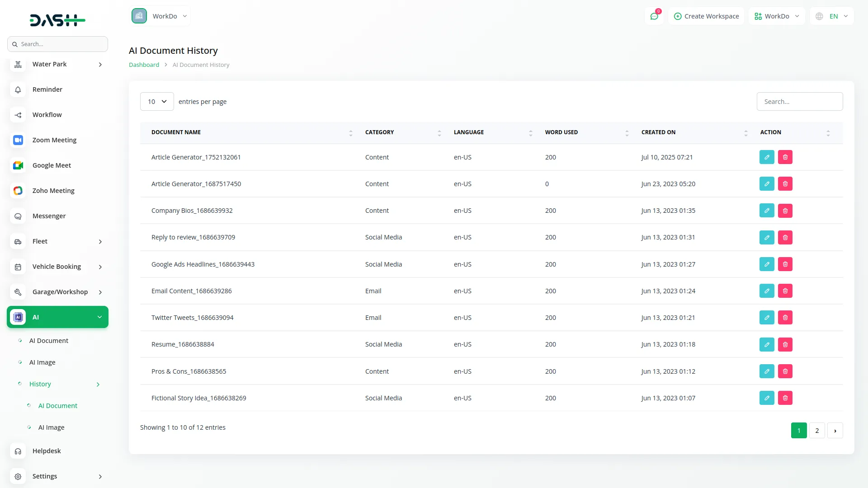Open the Reminder bell icon item
The image size is (868, 488).
point(18,89)
